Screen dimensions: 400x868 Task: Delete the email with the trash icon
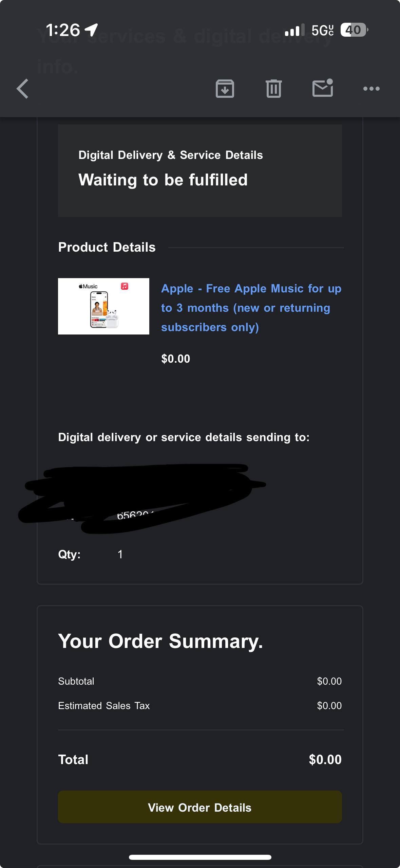pos(274,89)
